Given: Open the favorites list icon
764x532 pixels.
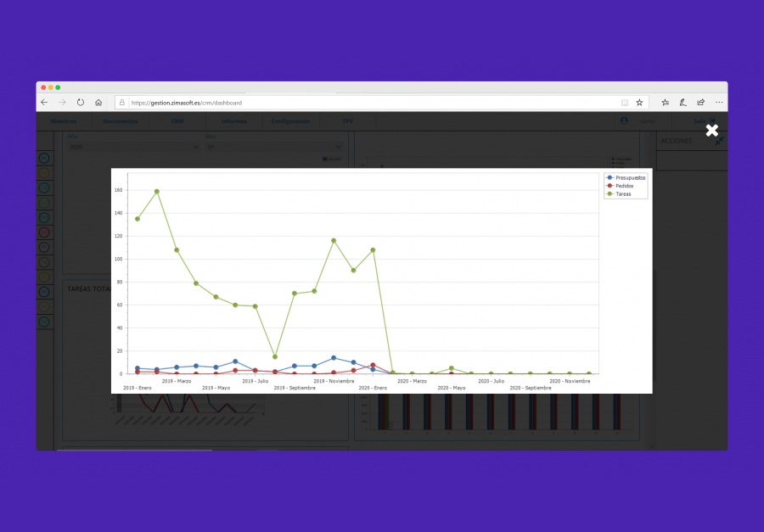Looking at the screenshot, I should [x=665, y=103].
